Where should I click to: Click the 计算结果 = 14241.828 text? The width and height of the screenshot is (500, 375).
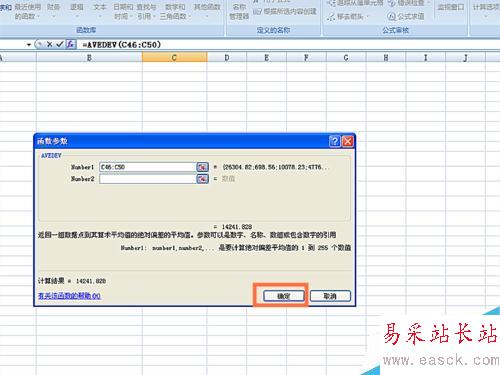point(72,281)
